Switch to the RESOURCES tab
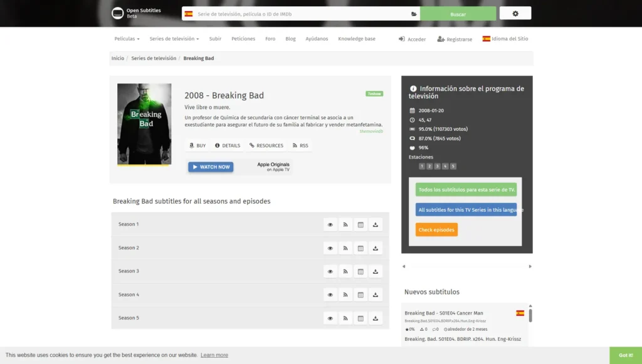The image size is (642, 364). pyautogui.click(x=266, y=145)
